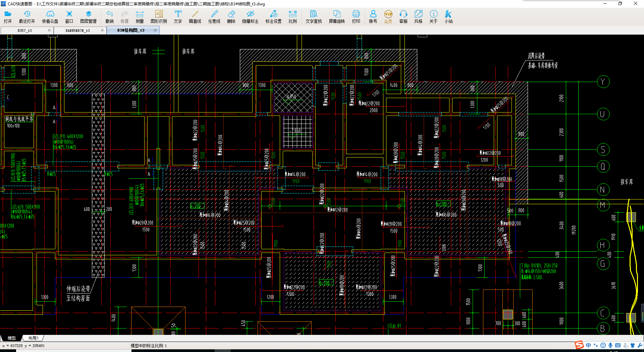Click axis bubble N in drawing
Image resolution: width=644 pixels, height=352 pixels.
(x=603, y=190)
